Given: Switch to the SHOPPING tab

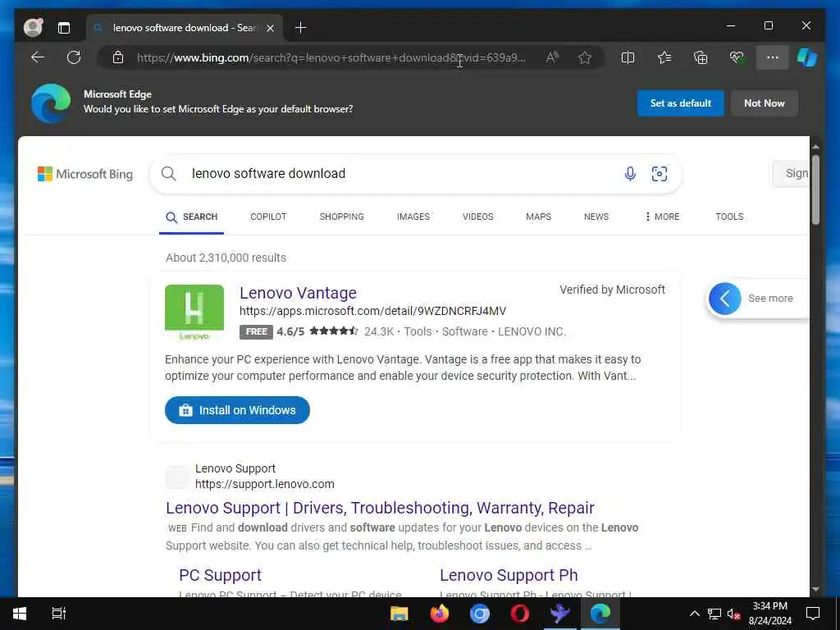Looking at the screenshot, I should coord(342,217).
